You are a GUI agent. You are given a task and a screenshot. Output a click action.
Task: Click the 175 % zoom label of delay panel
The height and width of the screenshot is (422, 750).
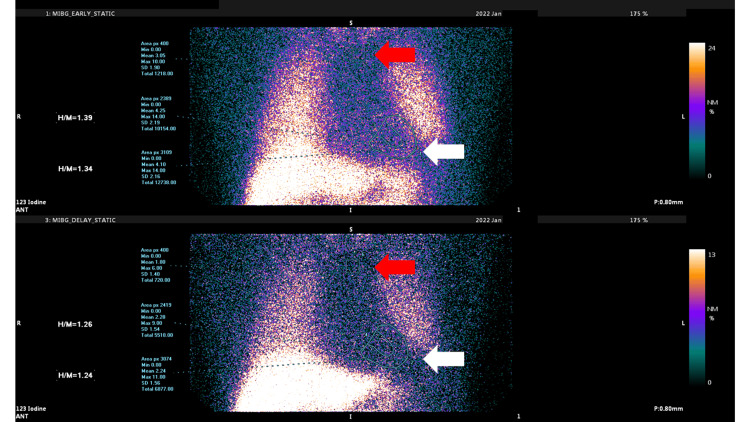639,221
